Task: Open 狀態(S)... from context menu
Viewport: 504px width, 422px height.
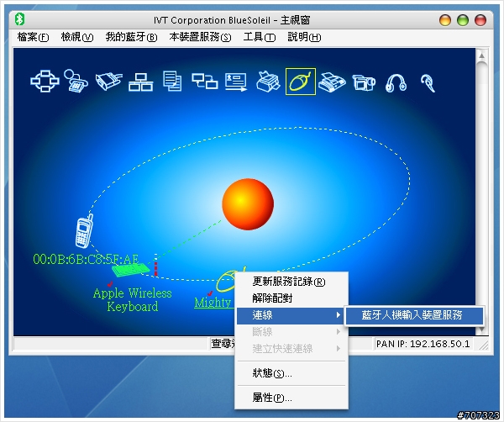Action: [291, 373]
